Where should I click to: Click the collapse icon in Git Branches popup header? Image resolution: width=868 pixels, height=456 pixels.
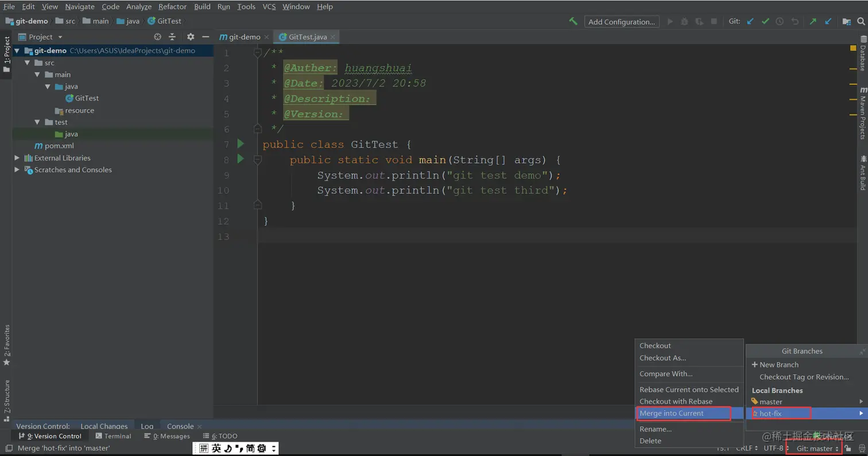click(862, 351)
